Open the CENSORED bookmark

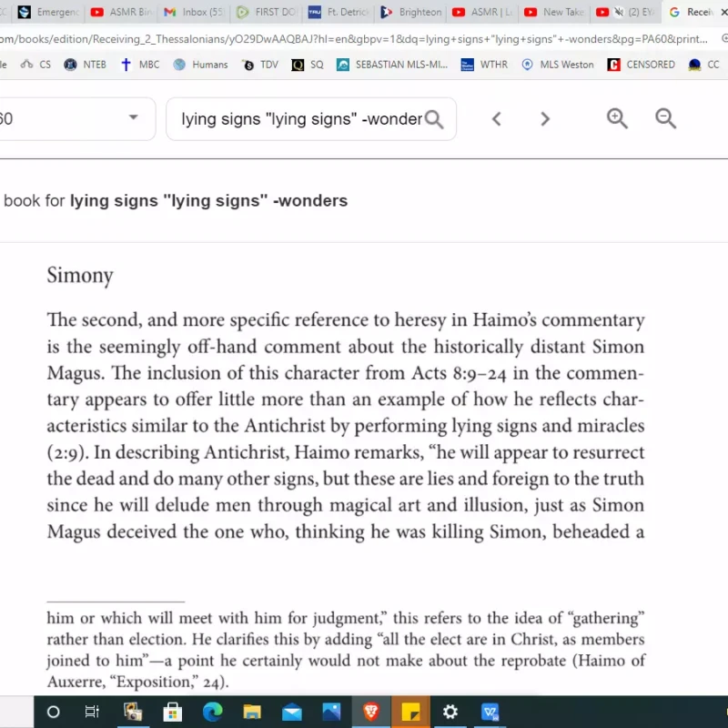pyautogui.click(x=642, y=65)
